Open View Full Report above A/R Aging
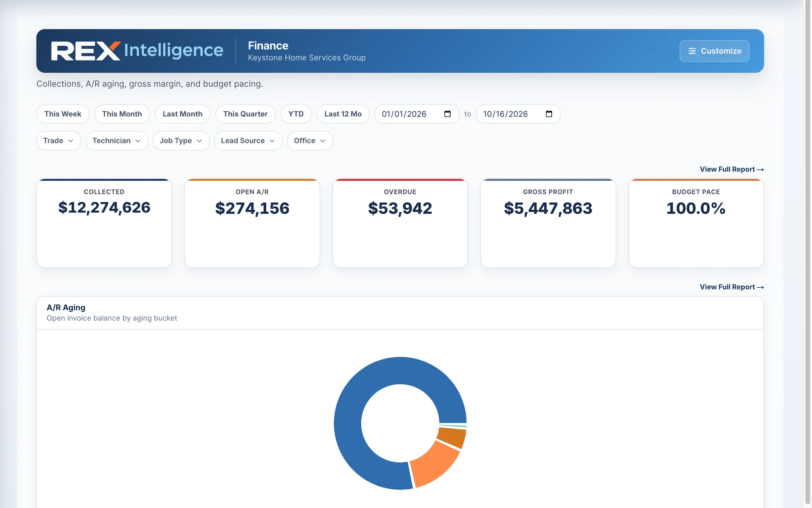 (x=732, y=287)
